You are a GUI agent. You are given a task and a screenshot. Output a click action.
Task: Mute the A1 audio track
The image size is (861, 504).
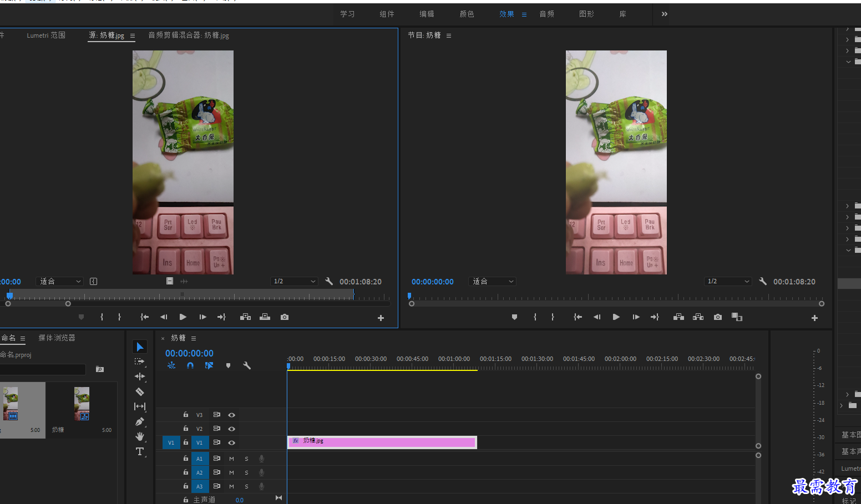pos(231,459)
